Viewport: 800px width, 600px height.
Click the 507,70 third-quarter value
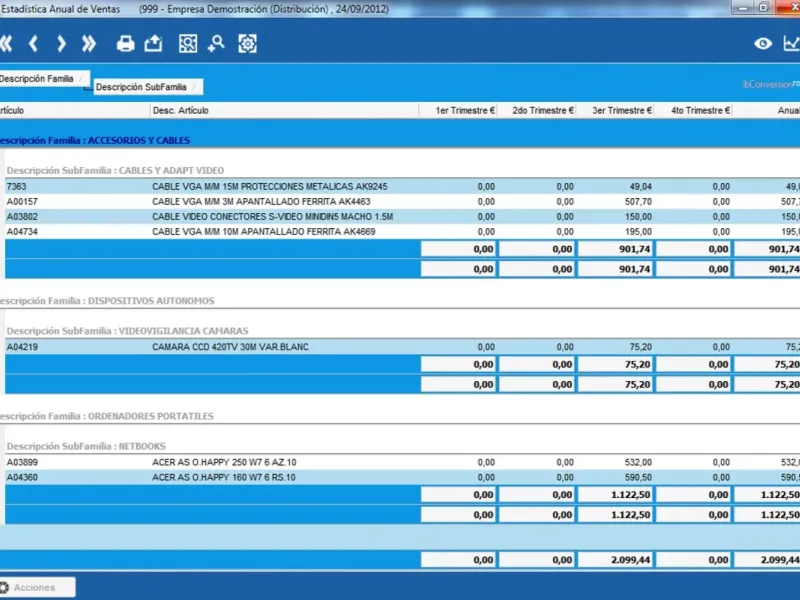(x=638, y=202)
